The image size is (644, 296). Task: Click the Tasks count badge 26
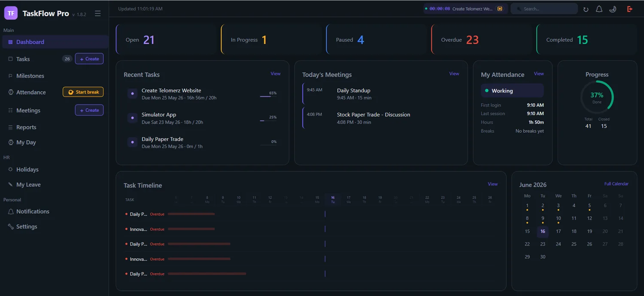(67, 59)
